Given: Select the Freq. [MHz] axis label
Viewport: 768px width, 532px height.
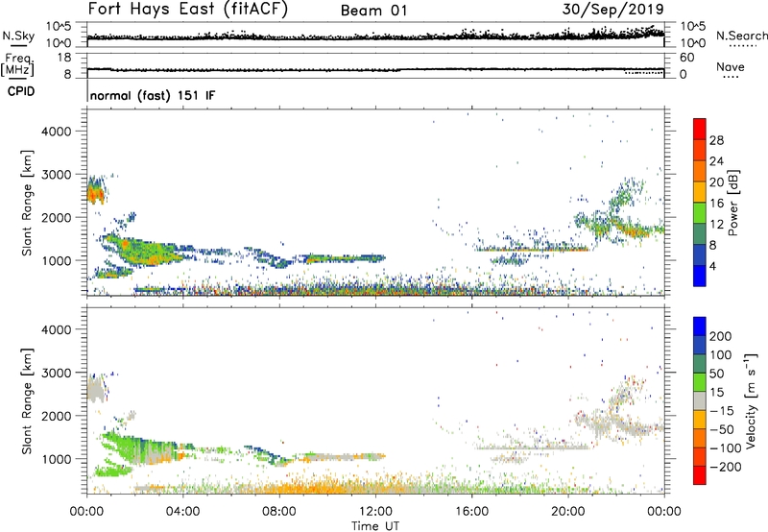Looking at the screenshot, I should (17, 65).
